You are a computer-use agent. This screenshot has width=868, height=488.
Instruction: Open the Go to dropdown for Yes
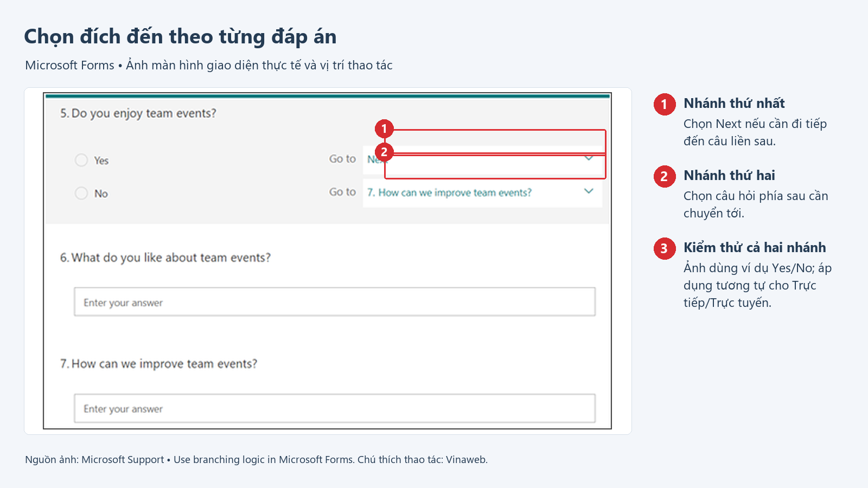(482, 159)
